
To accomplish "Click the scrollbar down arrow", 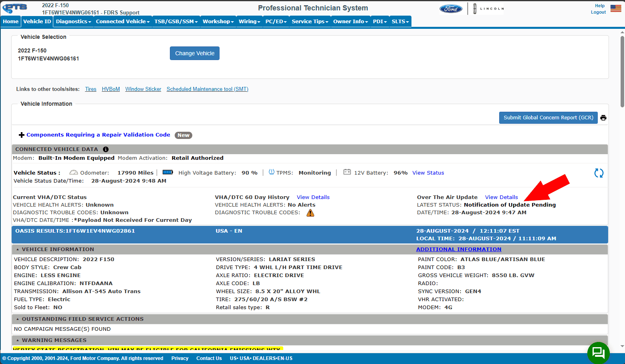I will coord(622,346).
